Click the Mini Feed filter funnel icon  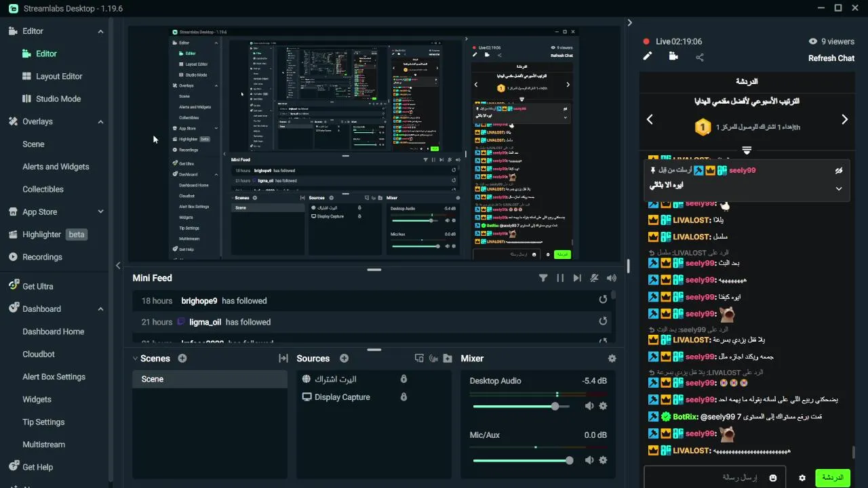point(543,278)
